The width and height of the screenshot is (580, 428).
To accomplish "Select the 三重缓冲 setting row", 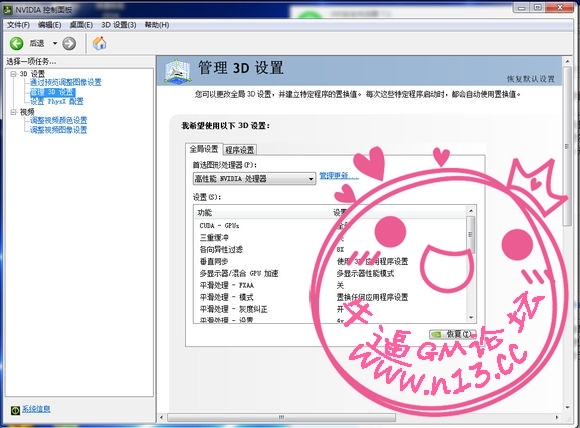I will click(331, 237).
